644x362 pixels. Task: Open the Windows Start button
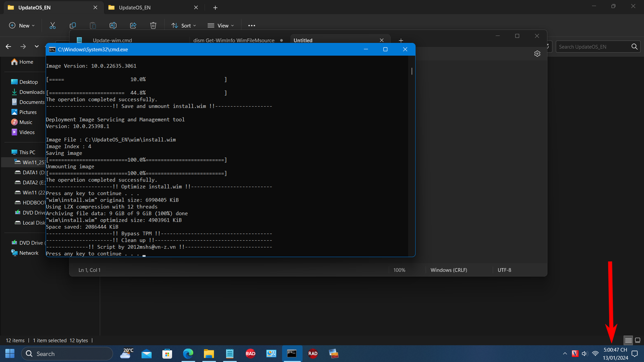(10, 353)
